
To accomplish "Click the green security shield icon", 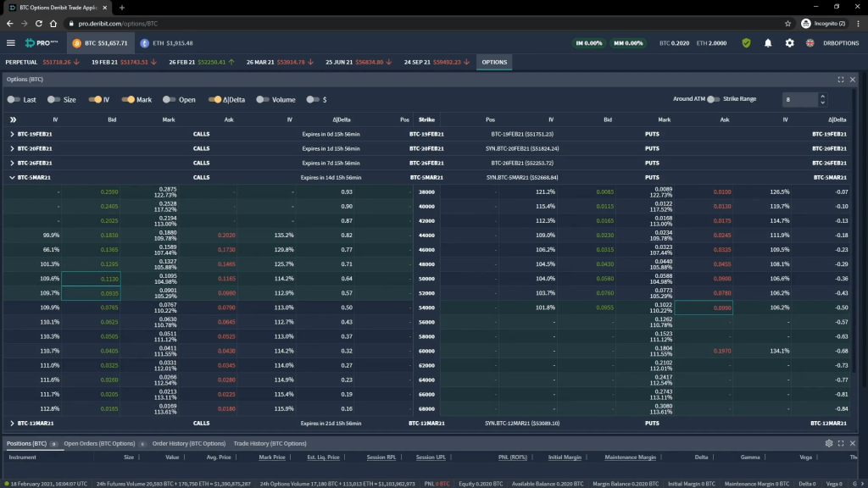I will coord(746,42).
